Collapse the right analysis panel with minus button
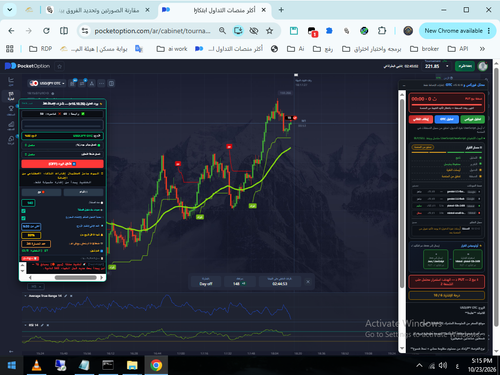Screen dimensions: 500x375 point(404,85)
